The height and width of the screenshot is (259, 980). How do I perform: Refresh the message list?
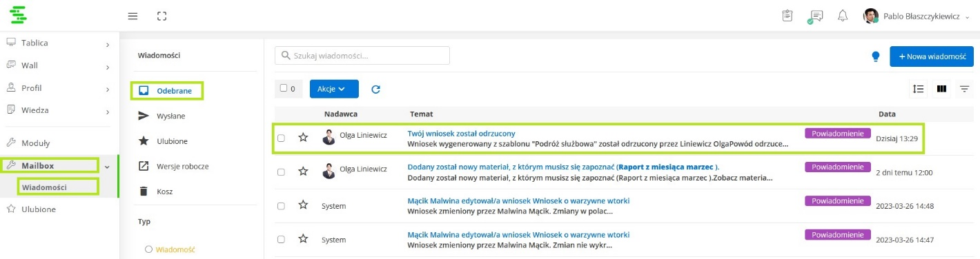(x=375, y=89)
